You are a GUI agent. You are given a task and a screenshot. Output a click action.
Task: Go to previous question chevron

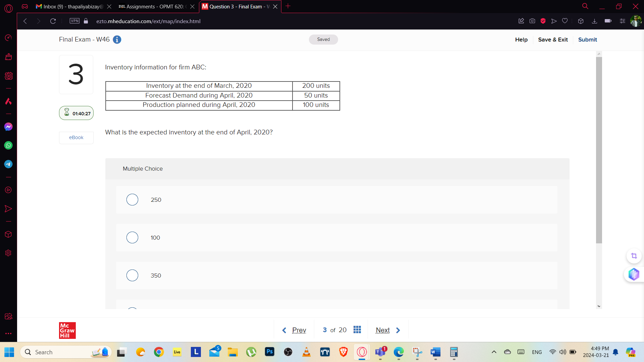click(x=284, y=330)
